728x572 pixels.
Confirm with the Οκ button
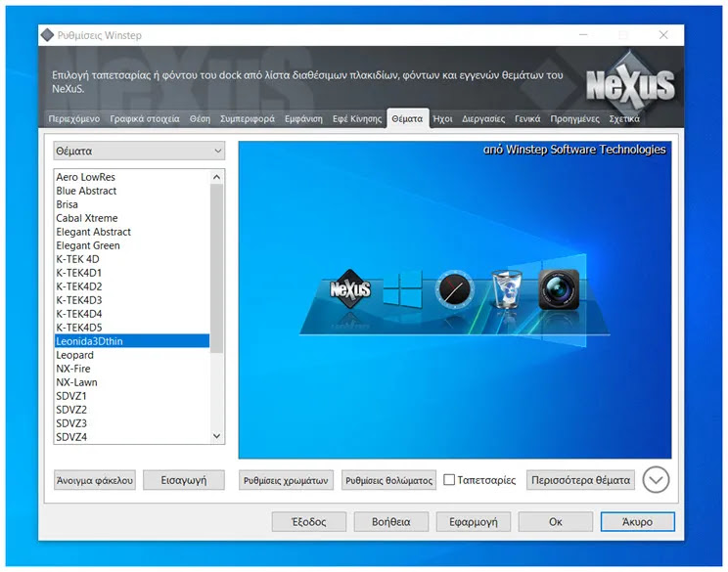(555, 522)
